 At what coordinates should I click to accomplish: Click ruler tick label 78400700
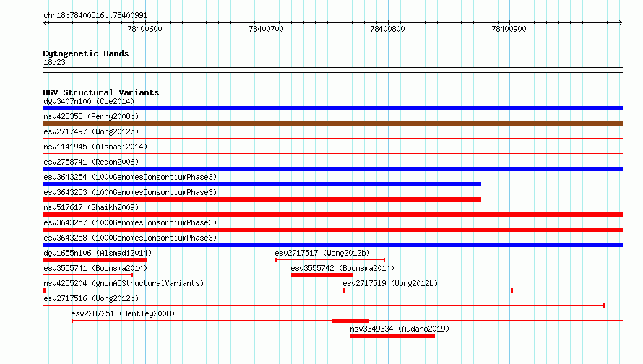266,29
